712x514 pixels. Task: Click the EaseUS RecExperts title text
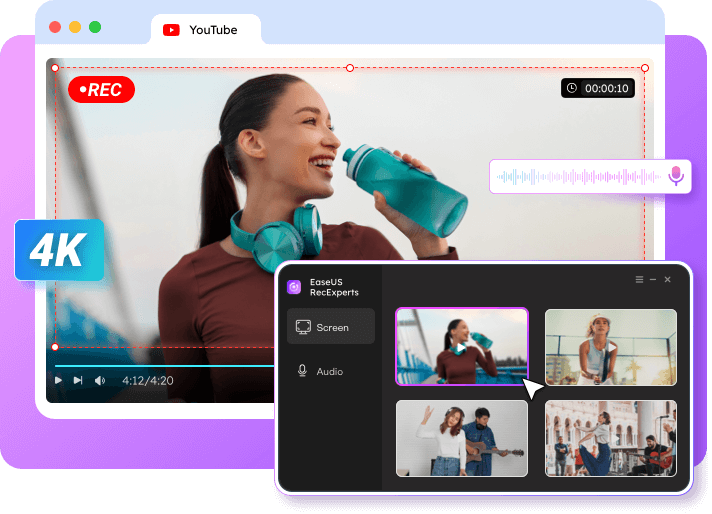coord(334,287)
